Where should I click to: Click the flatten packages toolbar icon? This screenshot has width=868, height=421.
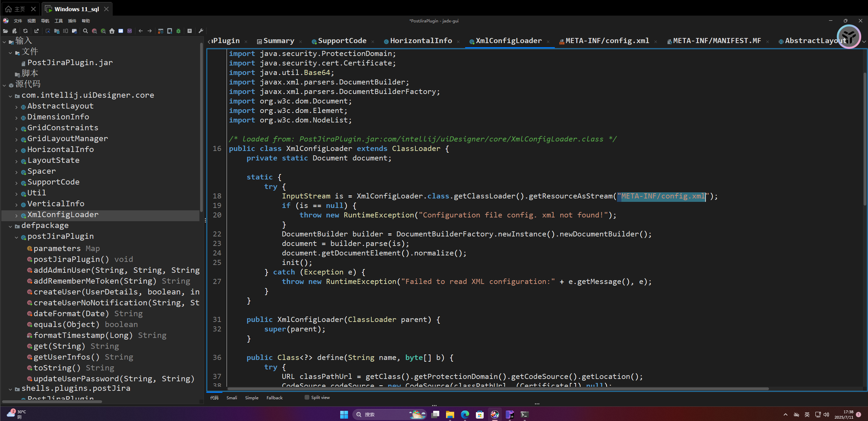click(x=57, y=31)
